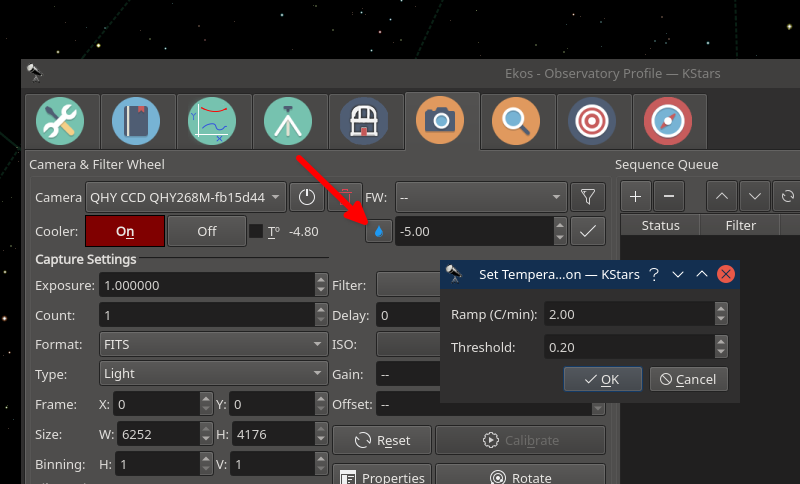
Task: Click the Binning V value field
Action: pyautogui.click(x=272, y=464)
